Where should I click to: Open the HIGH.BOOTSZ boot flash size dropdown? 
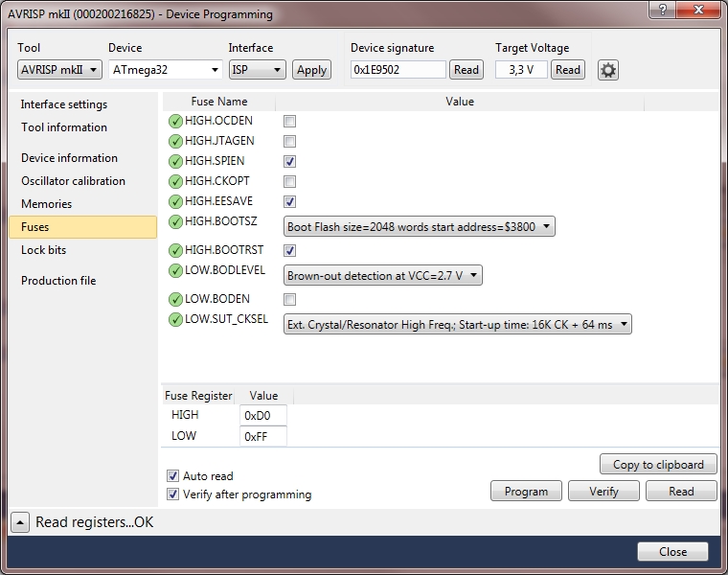pos(420,227)
